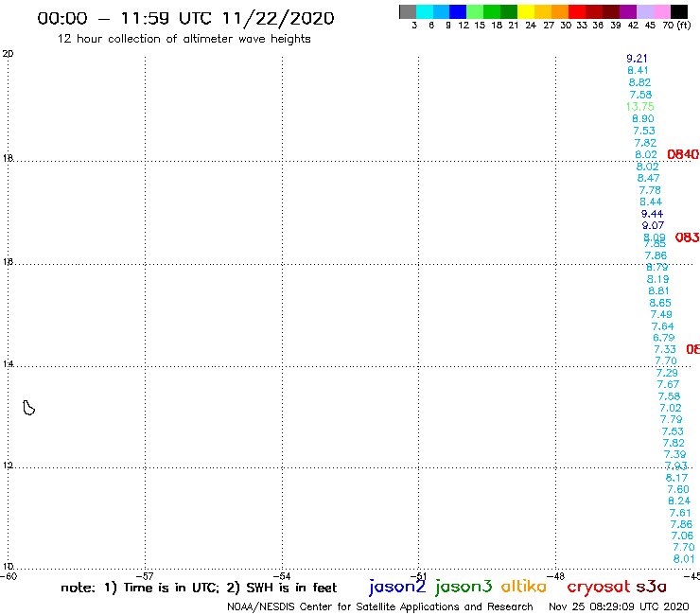The width and height of the screenshot is (700, 615).
Task: Select the wave height reading 7.39
Action: click(675, 454)
